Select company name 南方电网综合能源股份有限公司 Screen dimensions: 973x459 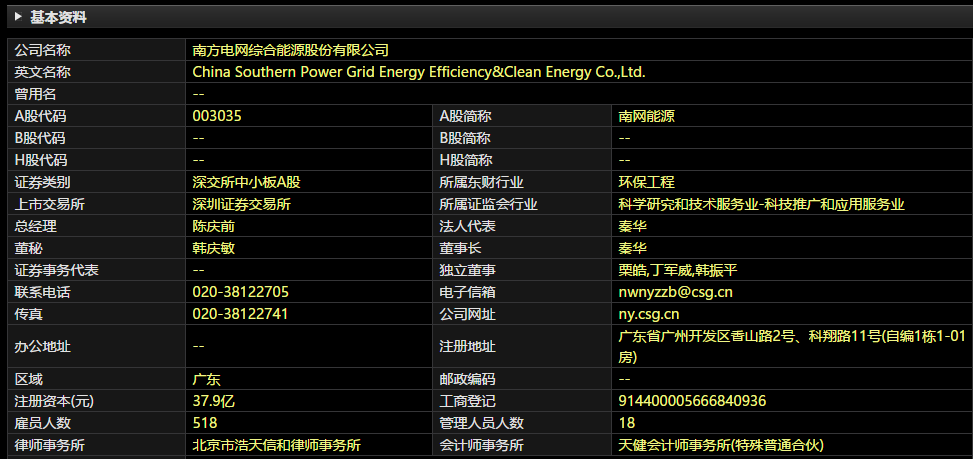(290, 50)
